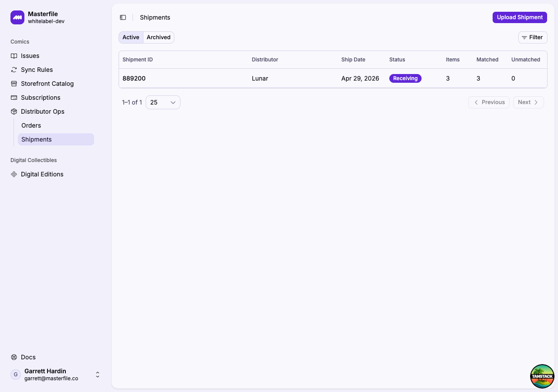This screenshot has height=392, width=558.
Task: Click the Storefront Catalog shop icon
Action: pyautogui.click(x=14, y=84)
